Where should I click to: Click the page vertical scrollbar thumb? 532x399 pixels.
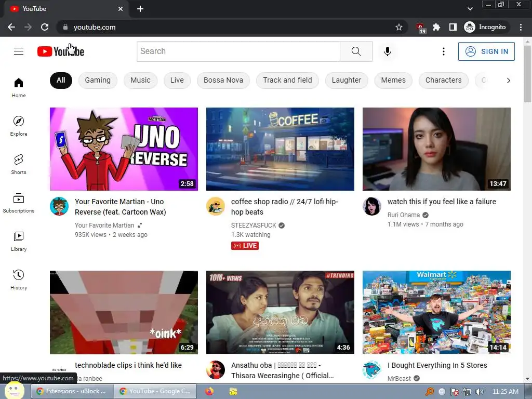point(527,74)
